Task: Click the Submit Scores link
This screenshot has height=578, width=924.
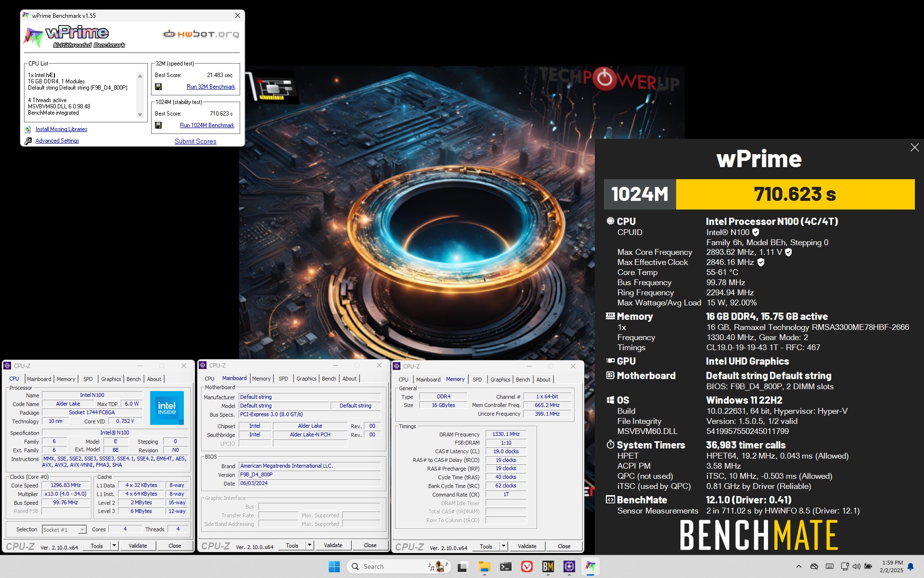Action: (x=195, y=141)
